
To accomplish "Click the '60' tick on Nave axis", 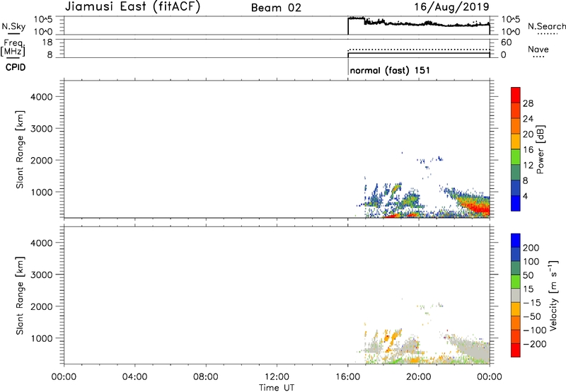I will (507, 42).
